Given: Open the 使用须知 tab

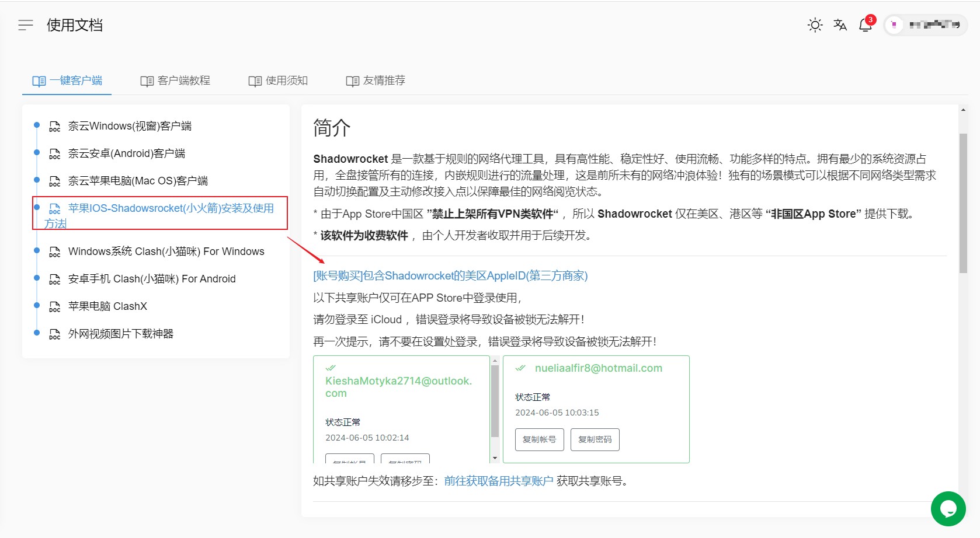Looking at the screenshot, I should [x=278, y=81].
